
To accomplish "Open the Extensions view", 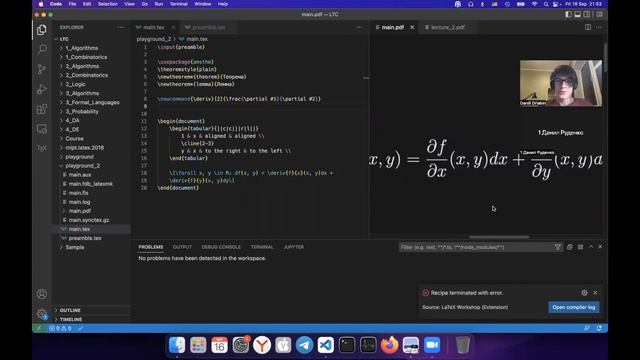I will point(42,109).
